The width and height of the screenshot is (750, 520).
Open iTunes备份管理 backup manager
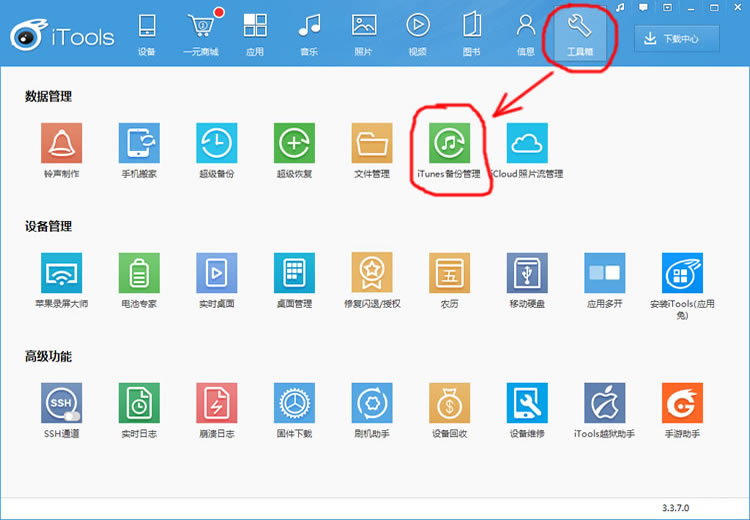[449, 143]
